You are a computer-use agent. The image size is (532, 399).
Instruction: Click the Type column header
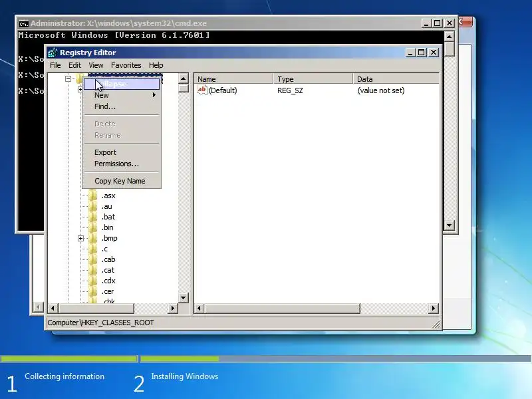click(x=313, y=79)
